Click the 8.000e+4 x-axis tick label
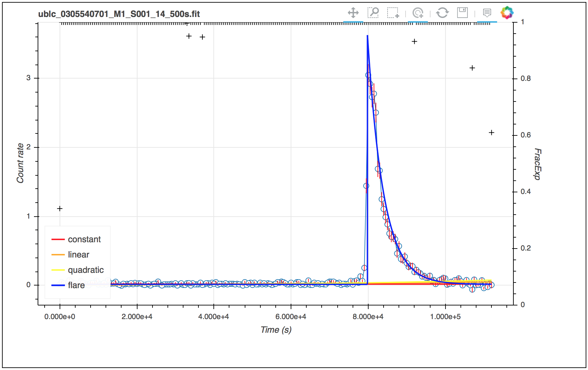 point(368,317)
